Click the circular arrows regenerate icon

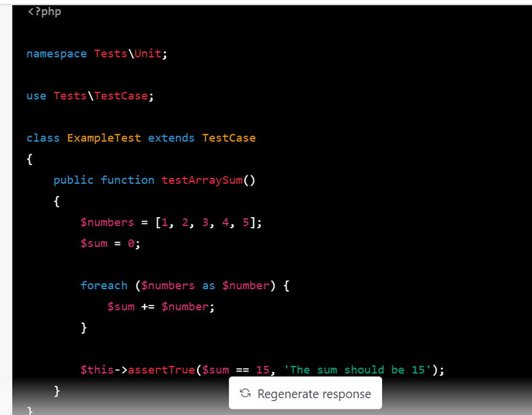(245, 394)
